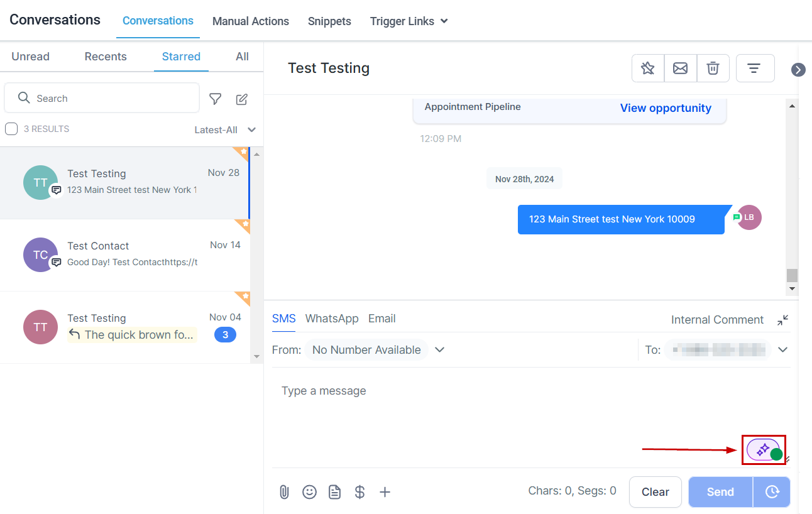Expand the Latest-All sort dropdown
Image resolution: width=812 pixels, height=514 pixels.
tap(225, 130)
